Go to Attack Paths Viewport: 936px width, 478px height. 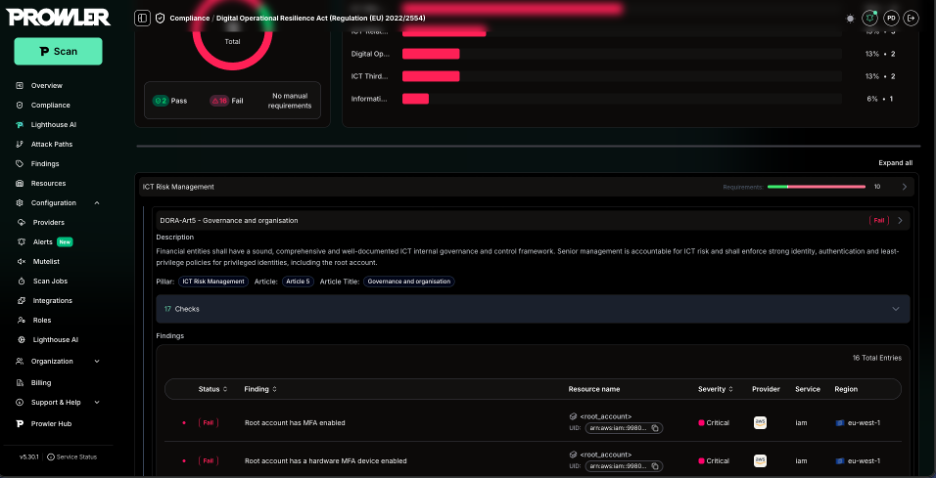51,144
